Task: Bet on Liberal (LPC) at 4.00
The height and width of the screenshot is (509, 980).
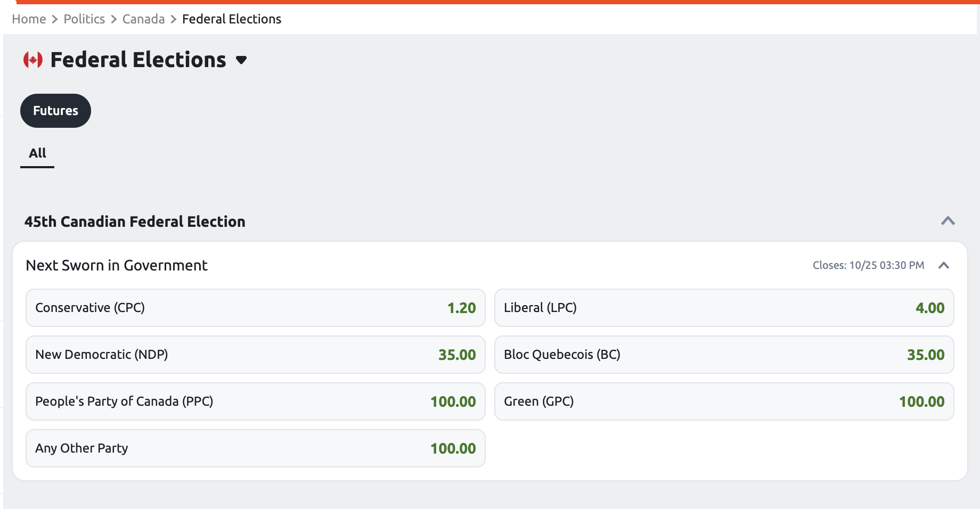Action: point(724,308)
